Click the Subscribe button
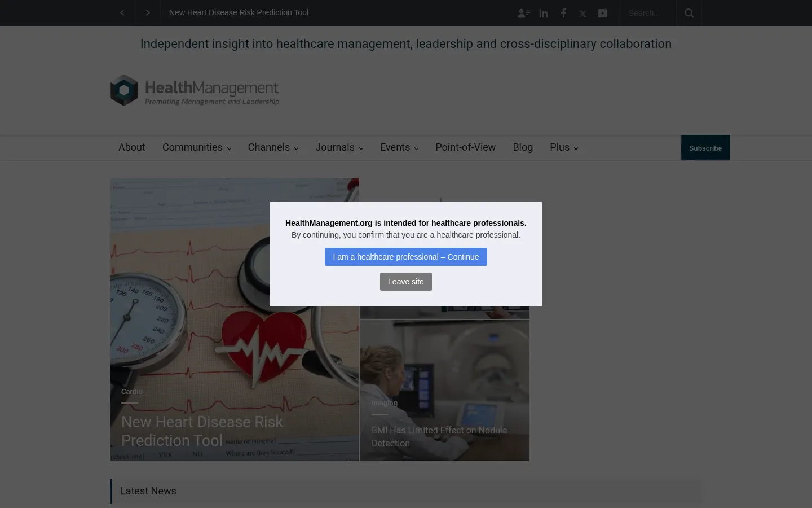 tap(705, 148)
